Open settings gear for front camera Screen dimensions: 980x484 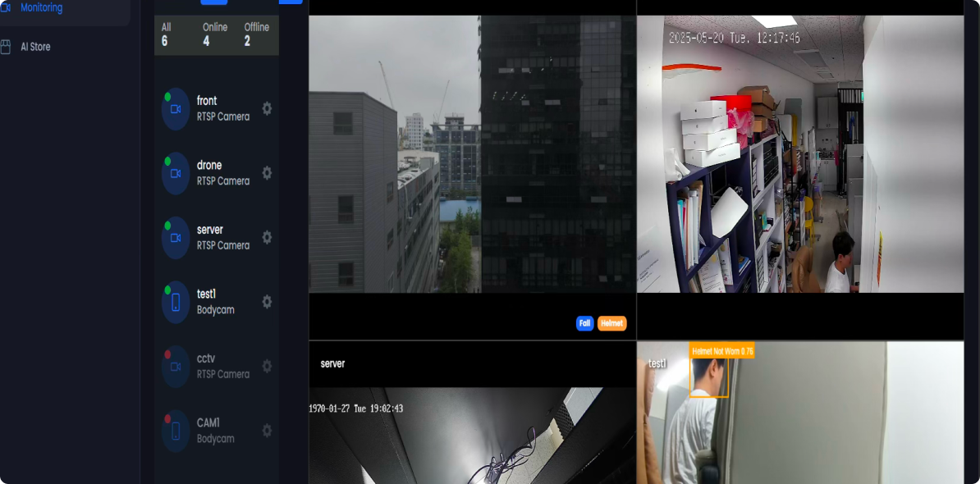click(x=267, y=108)
